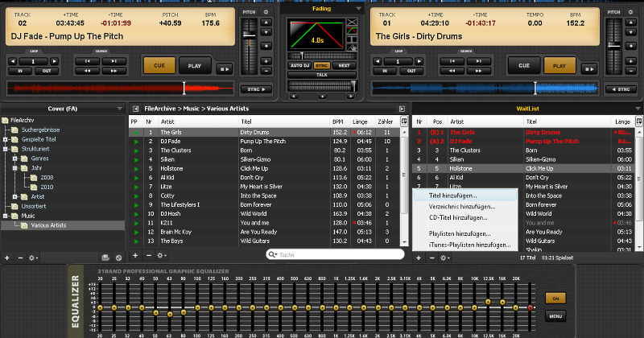
Task: Toggle the TALK button
Action: (x=321, y=75)
